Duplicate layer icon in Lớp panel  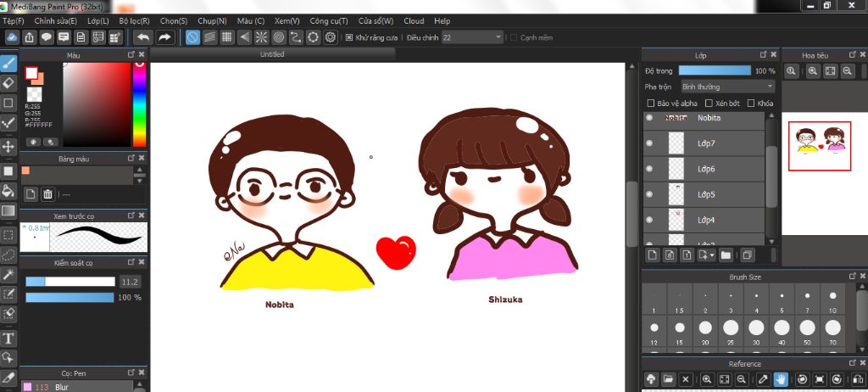748,255
